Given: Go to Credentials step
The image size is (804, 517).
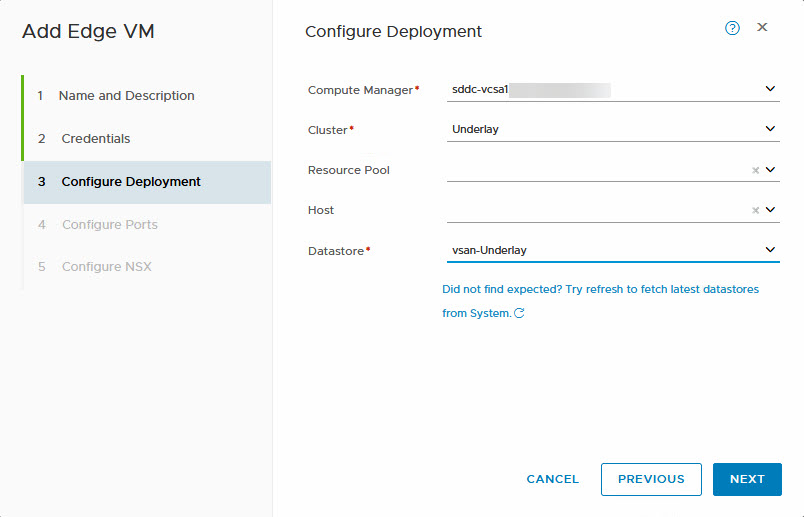Looking at the screenshot, I should (96, 139).
